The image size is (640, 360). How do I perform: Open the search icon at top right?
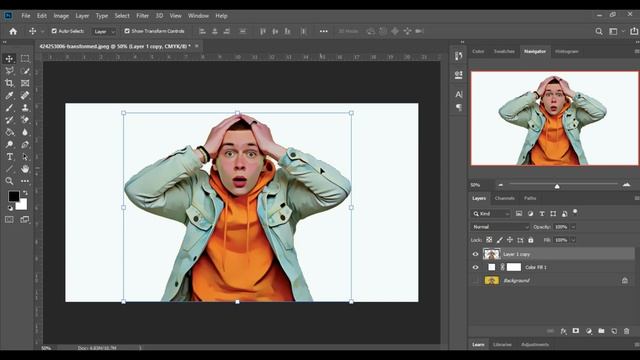[x=599, y=31]
